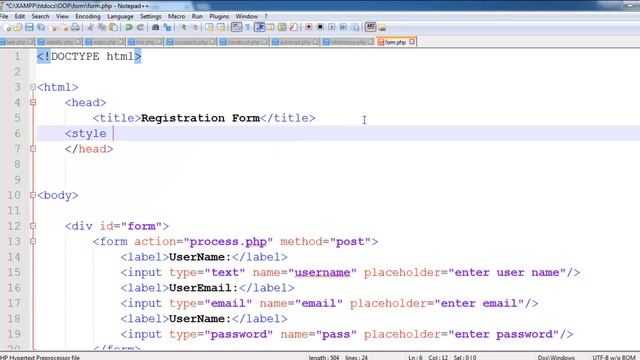Click the Print toolbar icon
The width and height of the screenshot is (640, 360).
(75, 27)
